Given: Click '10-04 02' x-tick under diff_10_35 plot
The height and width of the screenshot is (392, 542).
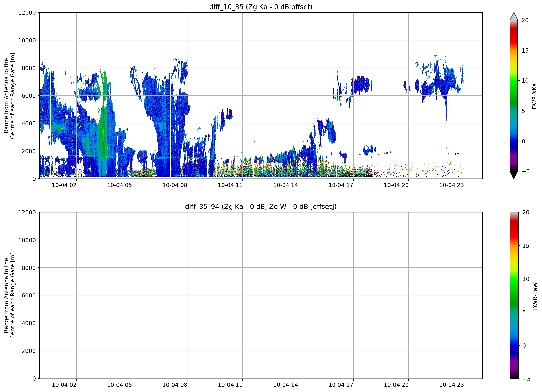Looking at the screenshot, I should 64,185.
